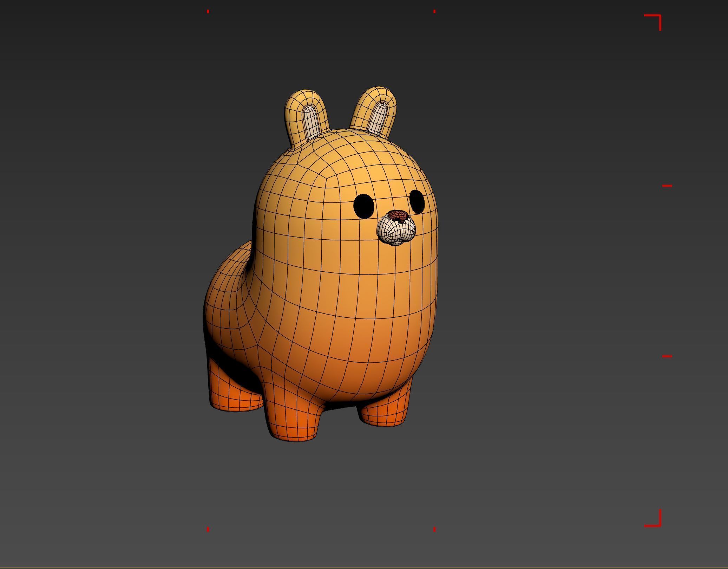Select the character's right black eye
The height and width of the screenshot is (569, 728).
(417, 202)
